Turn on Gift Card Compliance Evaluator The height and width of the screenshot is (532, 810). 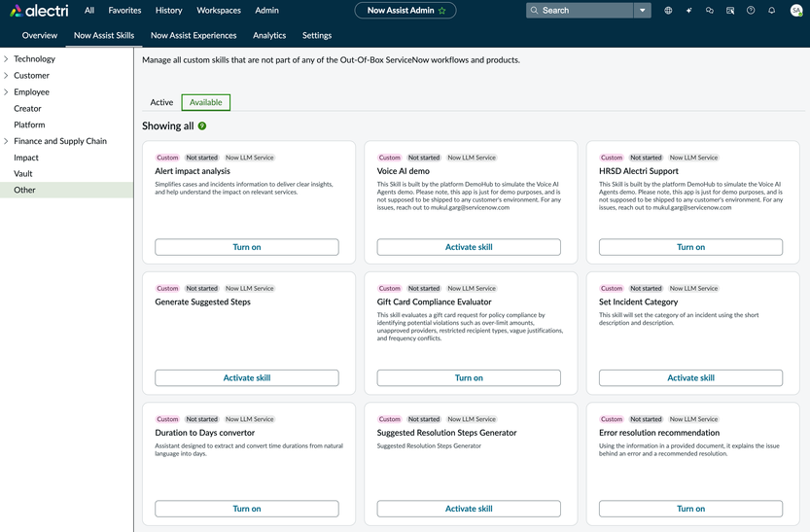(x=469, y=377)
